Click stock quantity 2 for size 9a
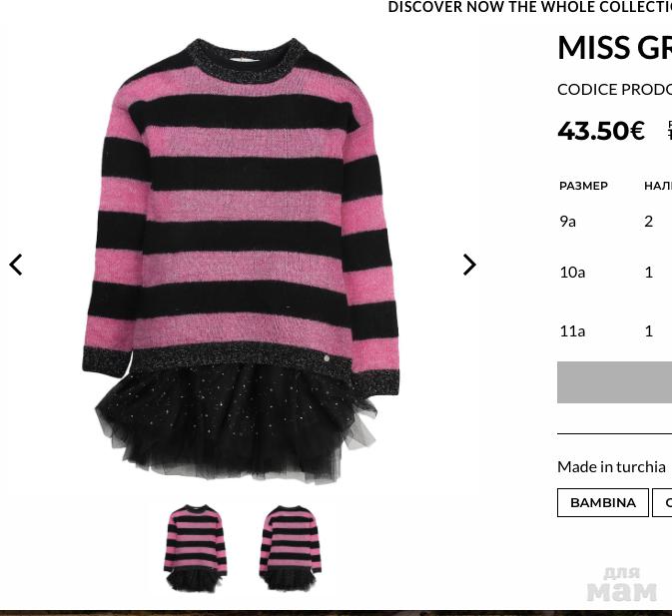 [x=649, y=222]
